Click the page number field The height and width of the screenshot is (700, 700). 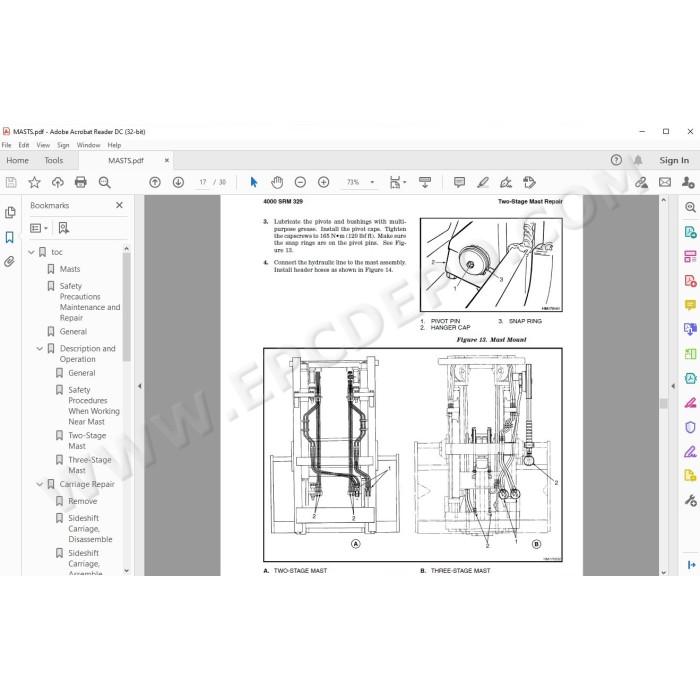pos(203,183)
